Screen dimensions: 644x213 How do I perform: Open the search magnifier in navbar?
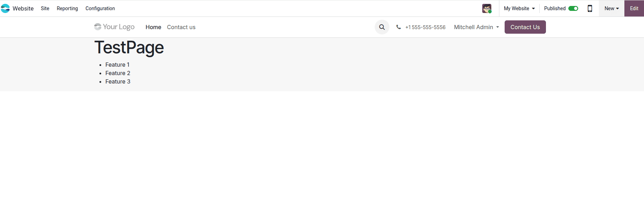click(x=382, y=27)
